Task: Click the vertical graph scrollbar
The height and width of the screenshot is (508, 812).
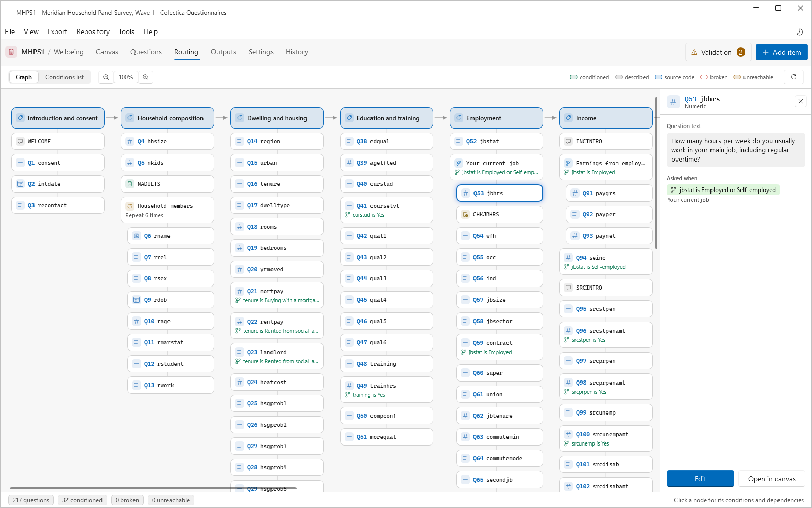Action: click(x=656, y=173)
